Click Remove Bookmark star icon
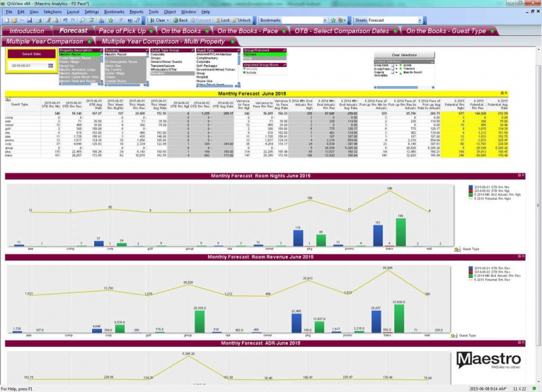The image size is (542, 392). 341,20
